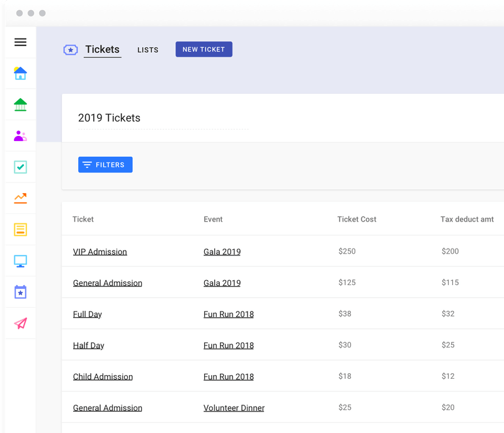Screen dimensions: 504x433
Task: Open the contacts icon in the sidebar
Action: 20,135
